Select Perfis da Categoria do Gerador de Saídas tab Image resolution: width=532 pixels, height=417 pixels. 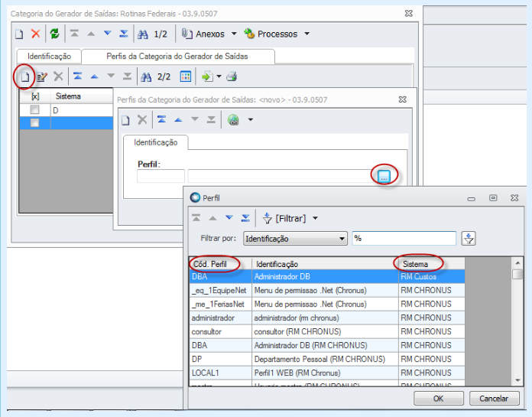click(177, 57)
